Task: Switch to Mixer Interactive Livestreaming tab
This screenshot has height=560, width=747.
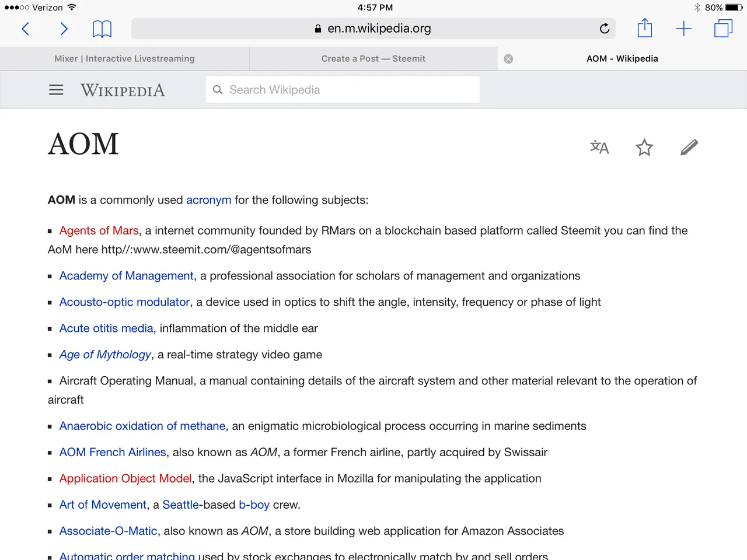Action: click(x=124, y=59)
